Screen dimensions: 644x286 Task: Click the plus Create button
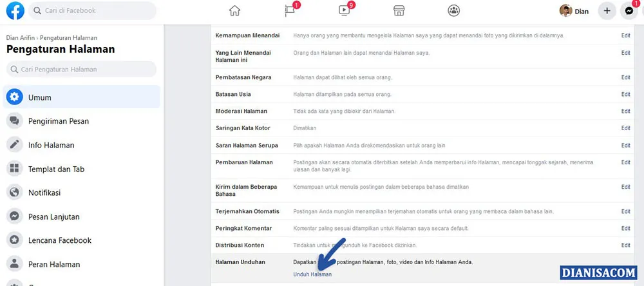coord(607,11)
